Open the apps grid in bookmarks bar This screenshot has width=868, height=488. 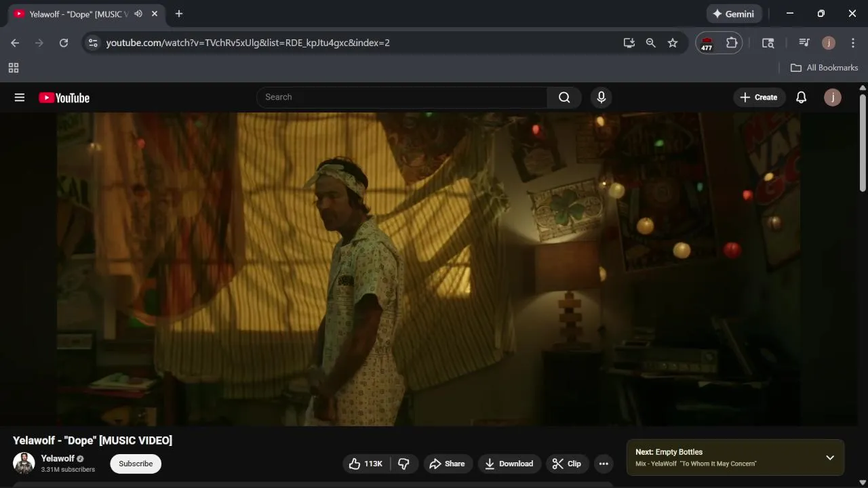(x=14, y=68)
